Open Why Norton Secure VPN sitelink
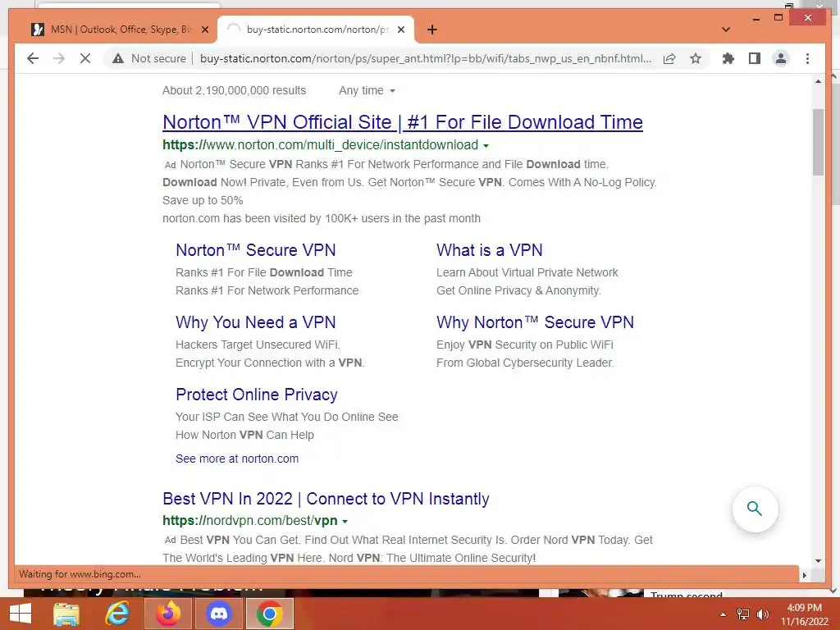This screenshot has height=630, width=840. coord(535,322)
